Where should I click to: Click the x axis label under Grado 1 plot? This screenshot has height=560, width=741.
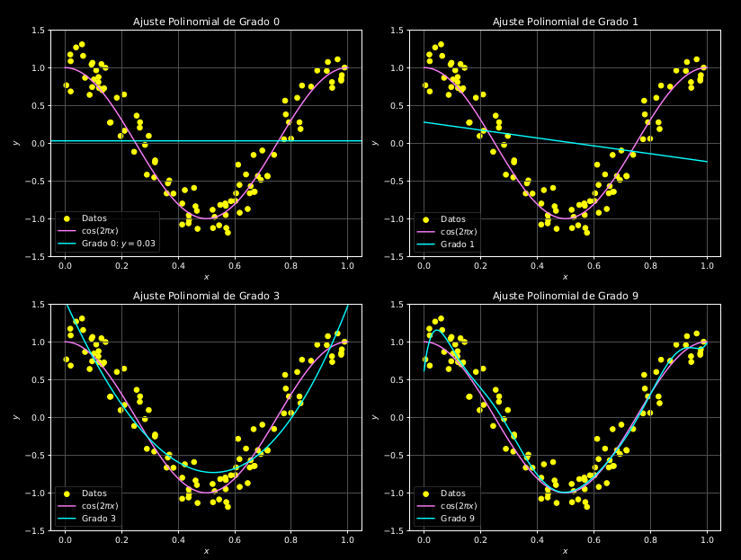coord(565,276)
